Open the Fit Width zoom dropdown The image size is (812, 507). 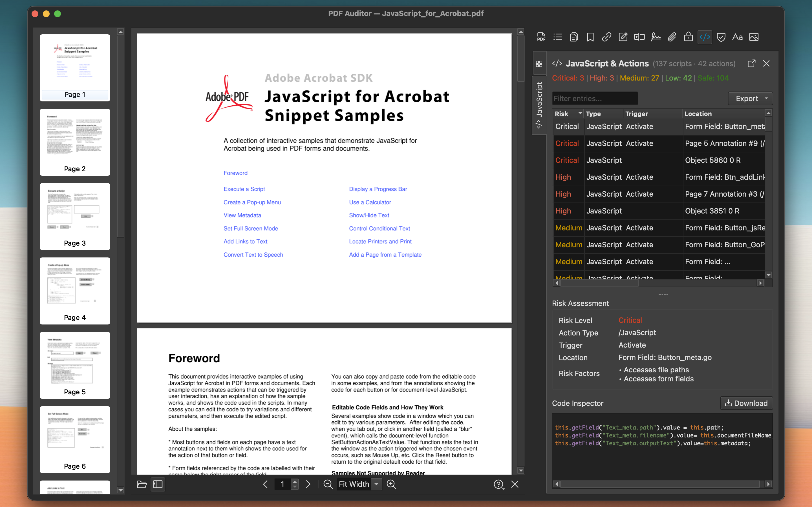376,484
